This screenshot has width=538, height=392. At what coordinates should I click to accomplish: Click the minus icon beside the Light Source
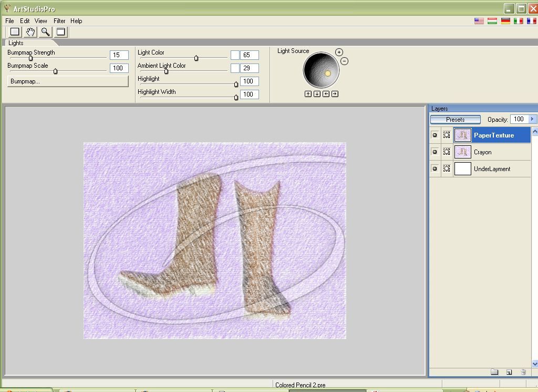[x=344, y=61]
